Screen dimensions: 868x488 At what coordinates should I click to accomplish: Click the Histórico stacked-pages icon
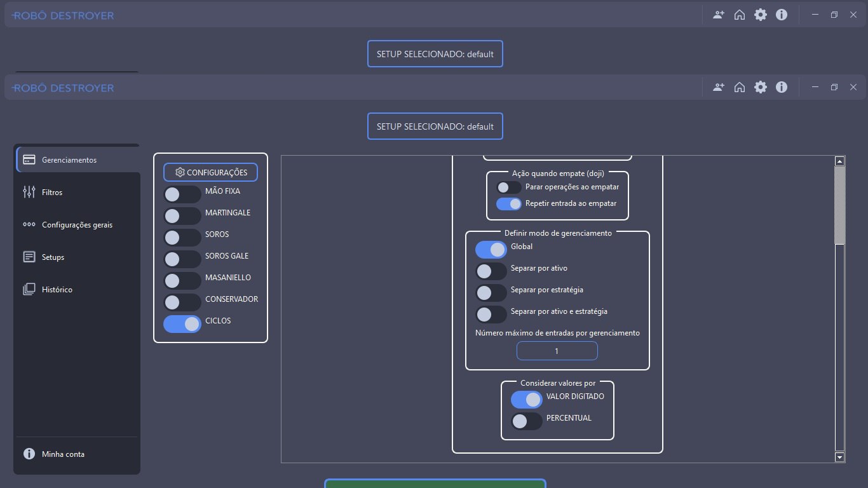tap(29, 289)
